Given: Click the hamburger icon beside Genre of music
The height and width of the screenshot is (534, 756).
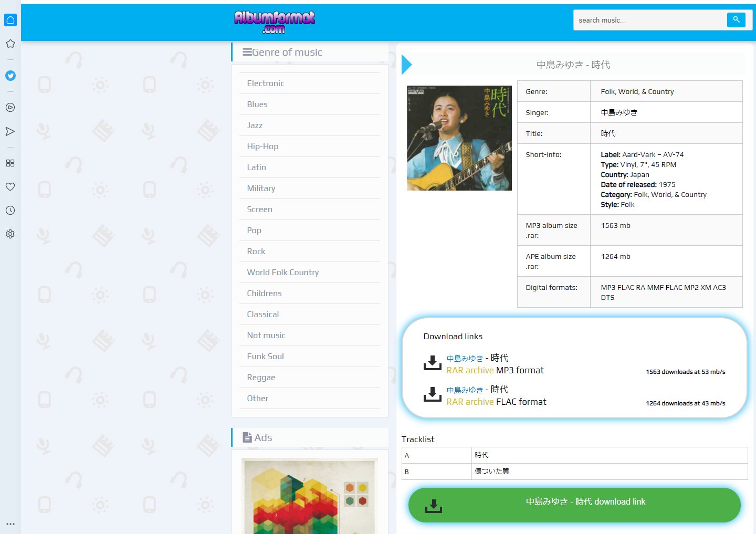Looking at the screenshot, I should [247, 52].
